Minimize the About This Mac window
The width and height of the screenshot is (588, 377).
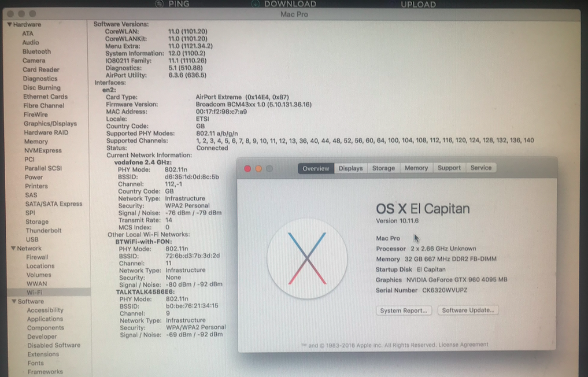pos(258,169)
